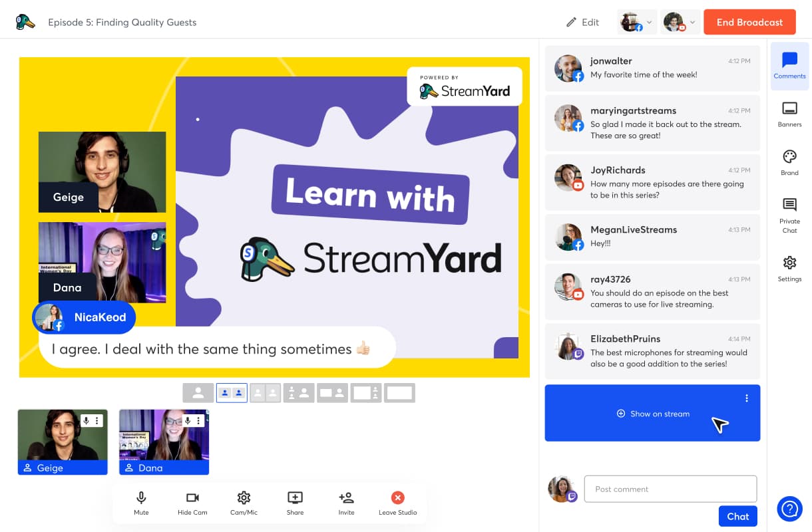Click Show on stream button

click(653, 414)
